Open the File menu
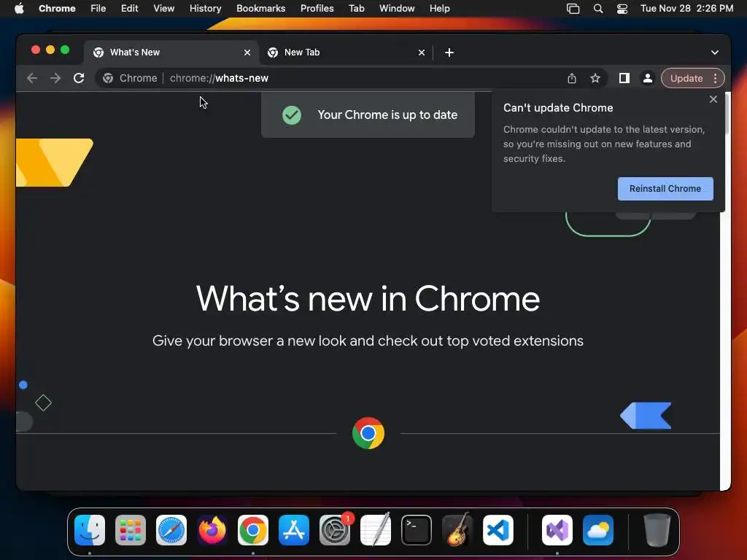 coord(98,9)
